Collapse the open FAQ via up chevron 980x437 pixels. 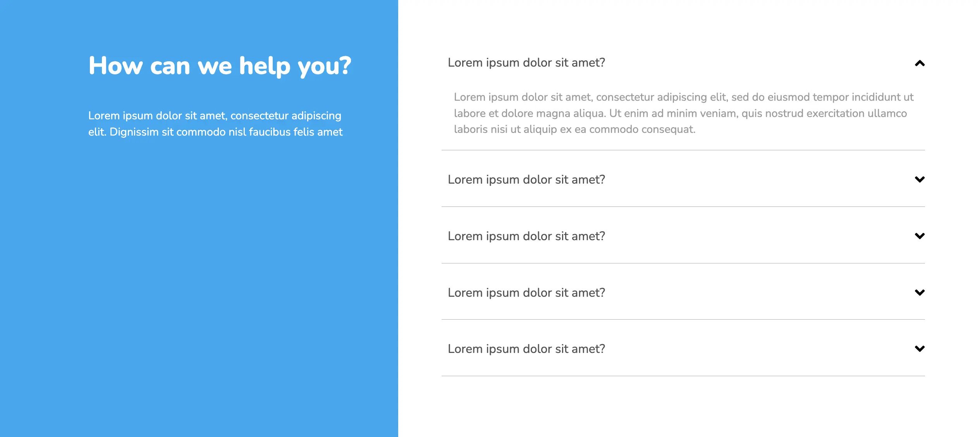pyautogui.click(x=920, y=63)
